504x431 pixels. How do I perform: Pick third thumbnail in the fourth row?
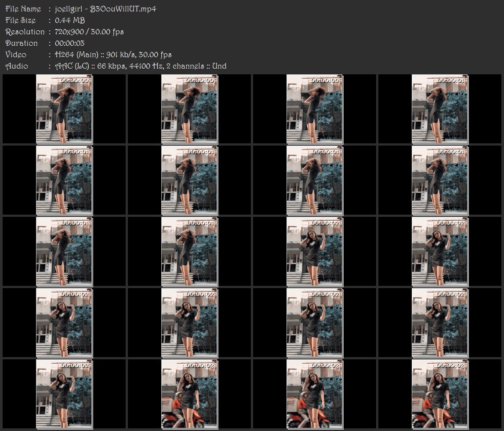[x=315, y=323]
